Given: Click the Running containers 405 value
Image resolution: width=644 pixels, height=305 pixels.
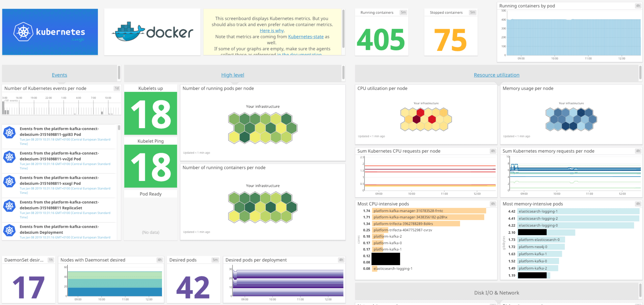Looking at the screenshot, I should (381, 40).
